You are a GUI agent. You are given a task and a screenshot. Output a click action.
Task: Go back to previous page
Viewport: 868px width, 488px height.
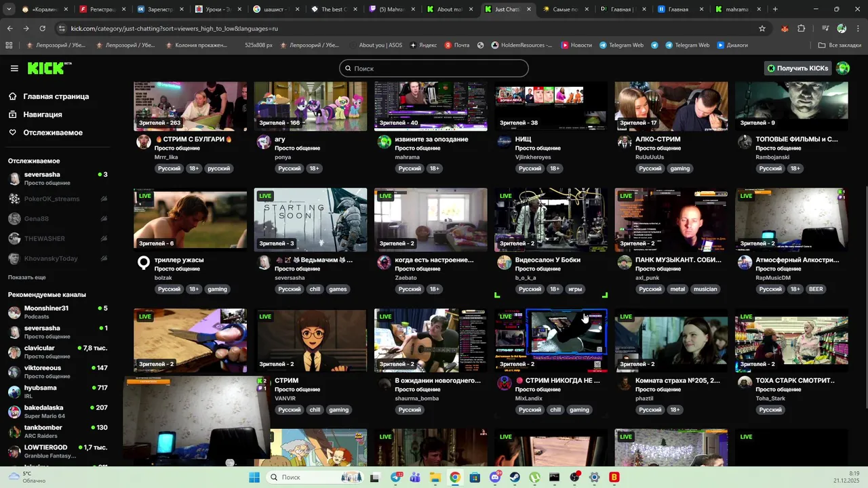pos(9,28)
